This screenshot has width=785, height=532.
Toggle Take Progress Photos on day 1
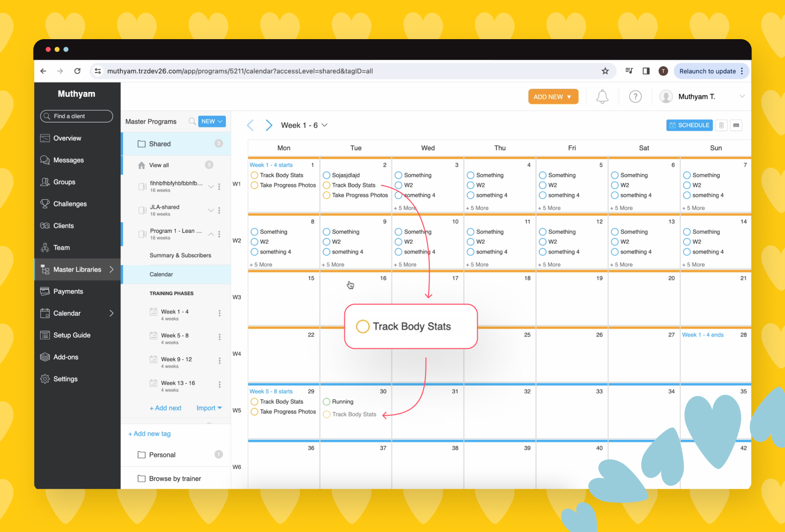point(254,185)
